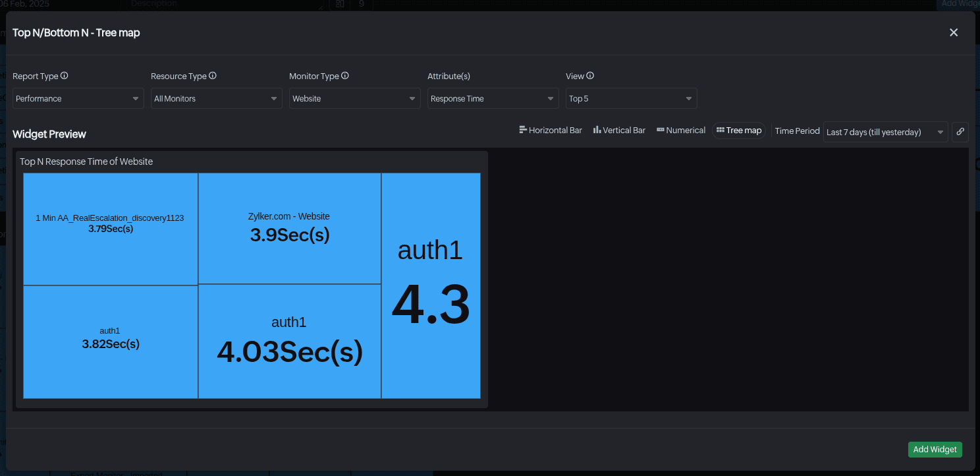980x476 pixels.
Task: Close the Top N/Bottom N Tree map dialog
Action: pyautogui.click(x=954, y=32)
